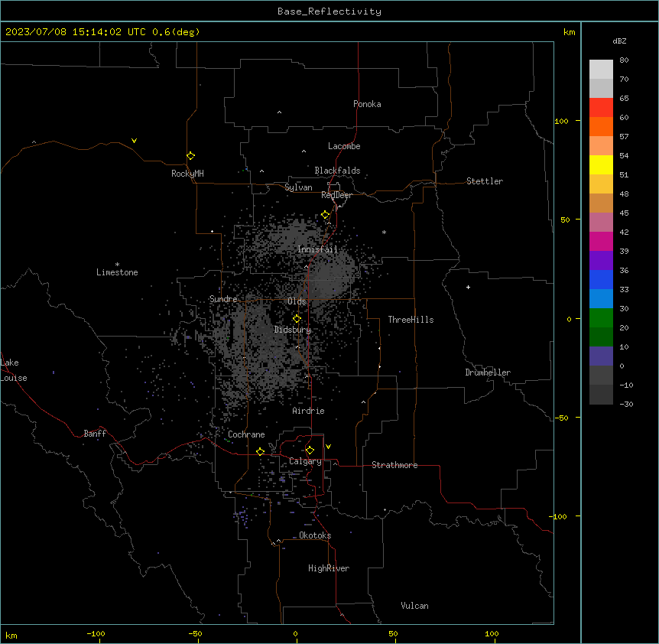Click the Limestone label

click(x=117, y=272)
